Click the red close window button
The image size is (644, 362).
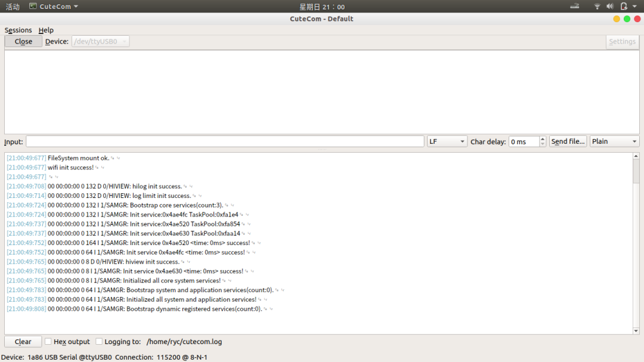coord(637,19)
